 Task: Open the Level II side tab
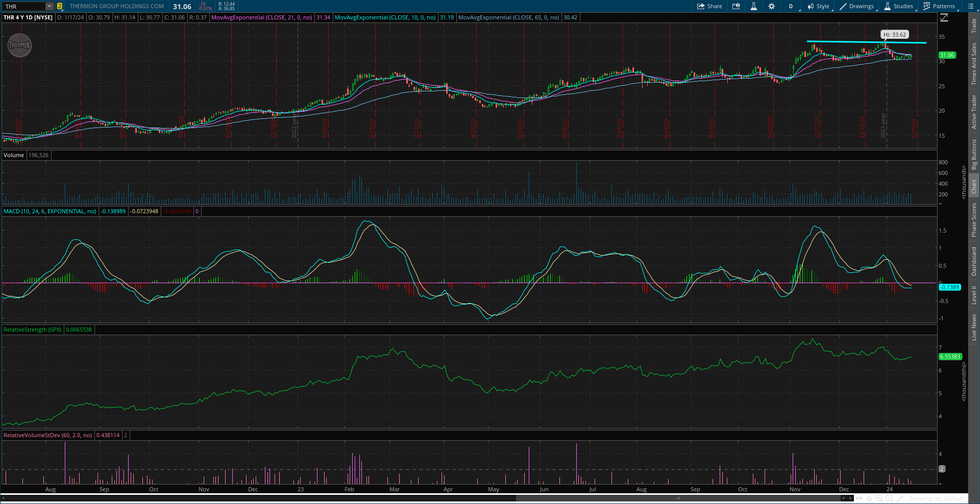tap(974, 295)
